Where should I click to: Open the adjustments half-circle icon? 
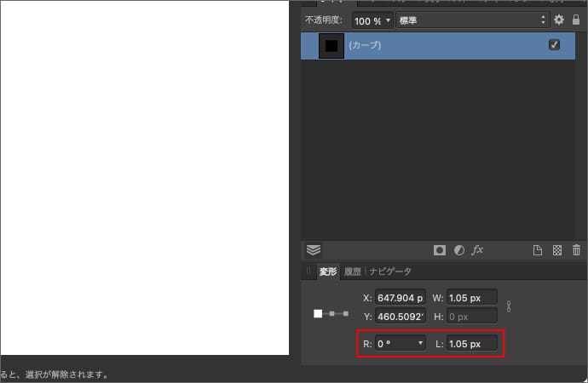point(459,250)
